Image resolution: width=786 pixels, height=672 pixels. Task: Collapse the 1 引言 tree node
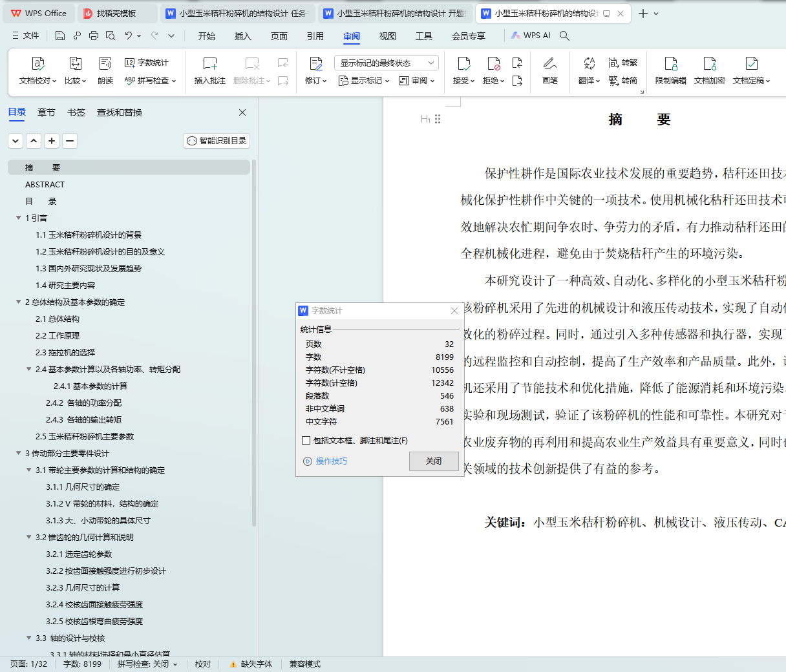[19, 218]
